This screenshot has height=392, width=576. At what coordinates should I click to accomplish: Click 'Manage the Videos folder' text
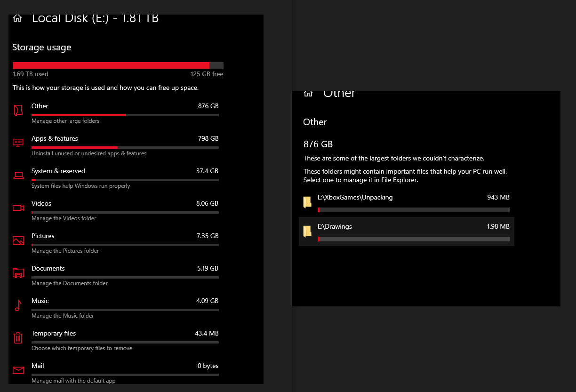pos(64,218)
